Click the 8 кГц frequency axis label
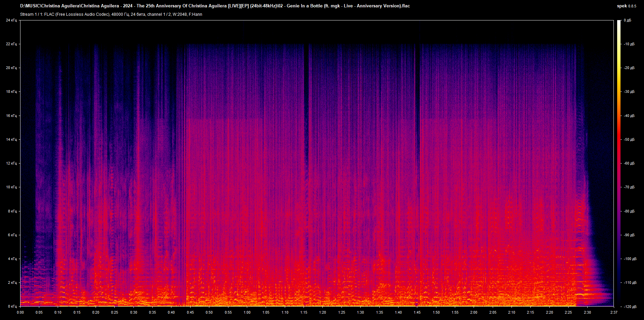Viewport: 644px width, 320px height. pyautogui.click(x=12, y=211)
